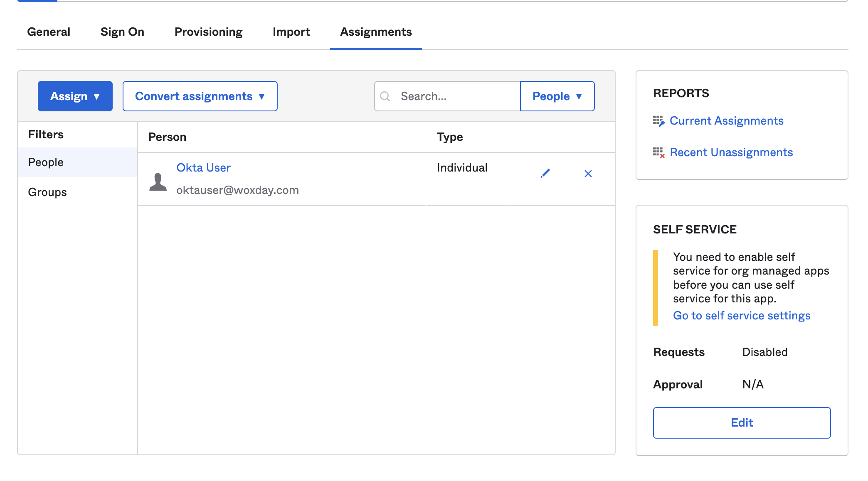Click the Okta User avatar silhouette
Viewport: 868px width, 481px height.
(x=158, y=182)
